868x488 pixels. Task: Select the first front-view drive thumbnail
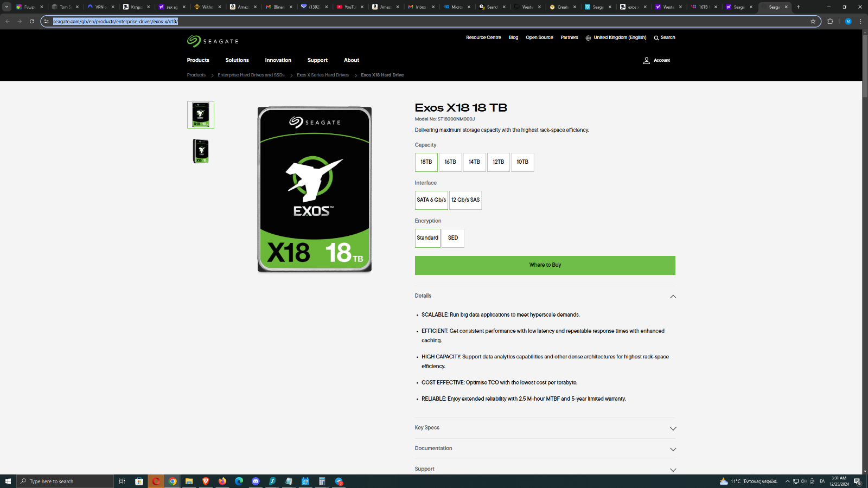pos(201,115)
